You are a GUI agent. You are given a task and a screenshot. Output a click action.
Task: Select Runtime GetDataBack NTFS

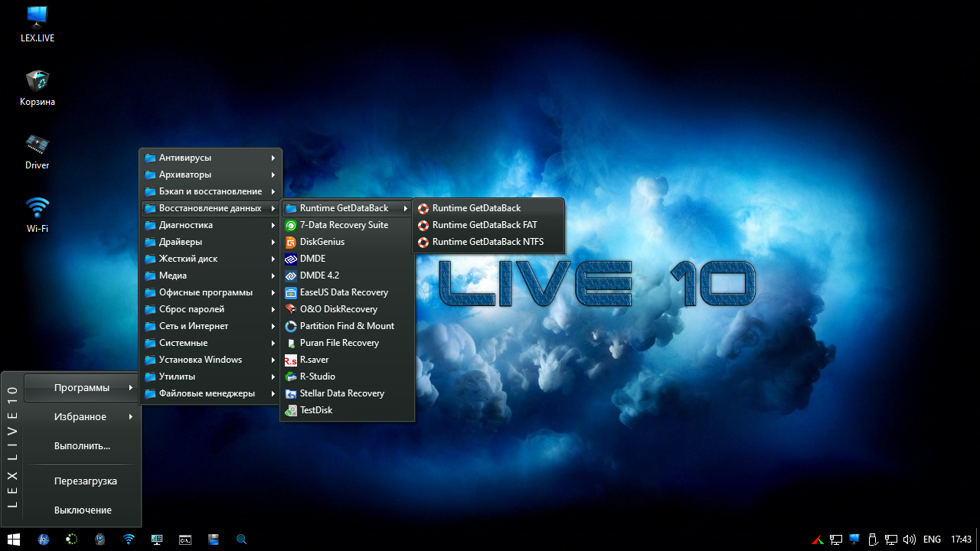487,242
